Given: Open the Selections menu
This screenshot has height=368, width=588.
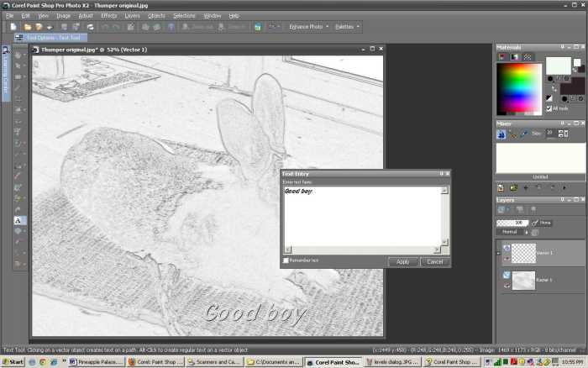Looking at the screenshot, I should 184,16.
